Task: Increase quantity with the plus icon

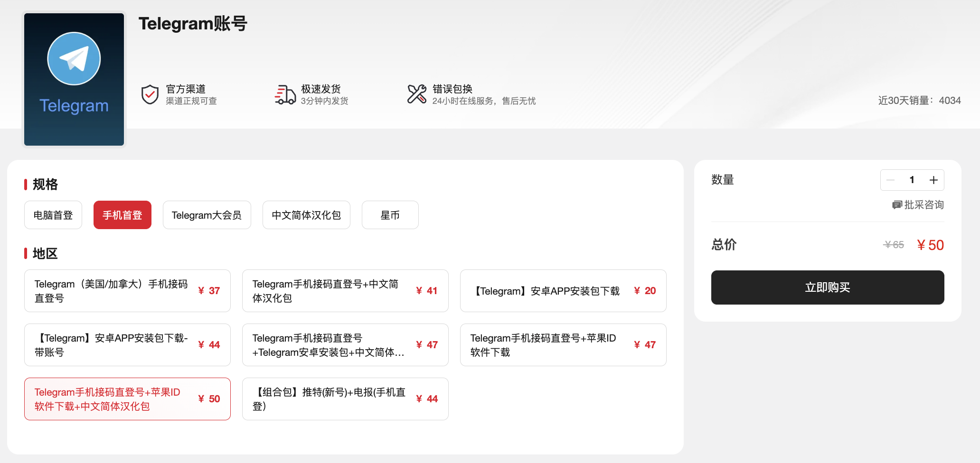Action: click(x=933, y=180)
